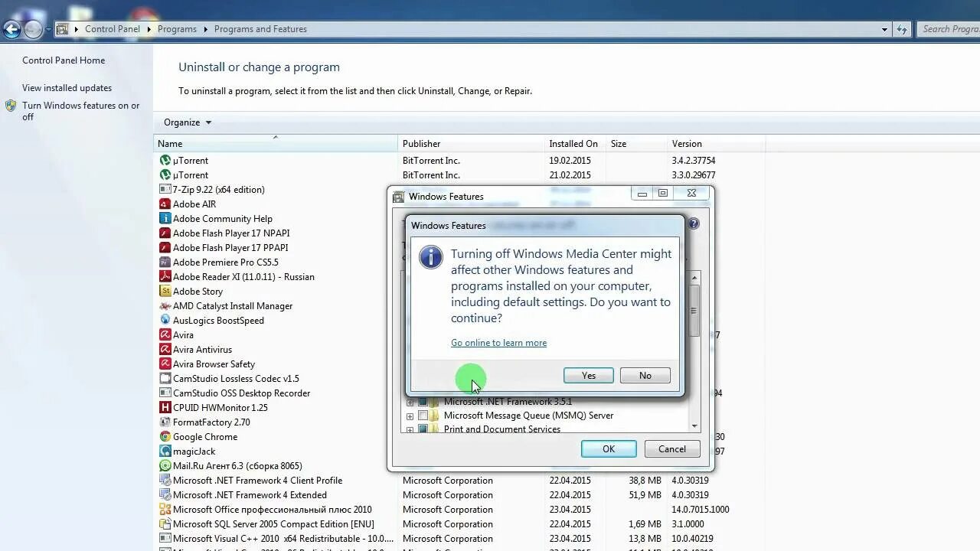
Task: Click OK in the Windows Features dialog
Action: [609, 449]
